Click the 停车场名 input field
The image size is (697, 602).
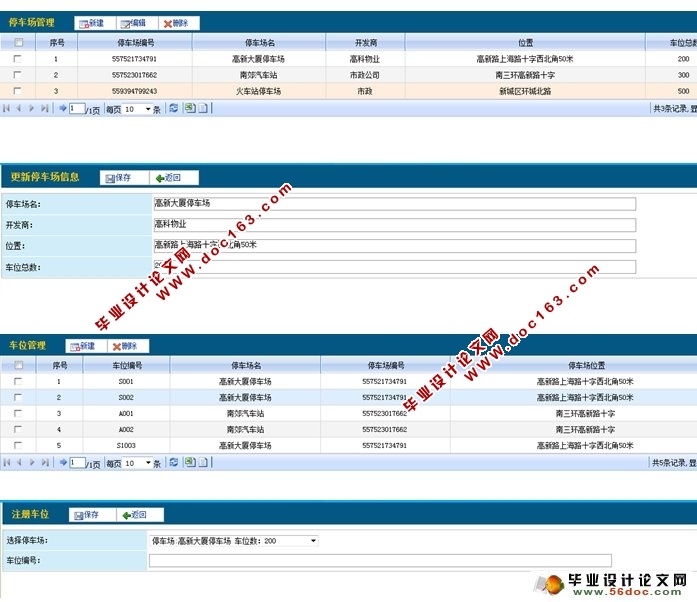pyautogui.click(x=395, y=204)
